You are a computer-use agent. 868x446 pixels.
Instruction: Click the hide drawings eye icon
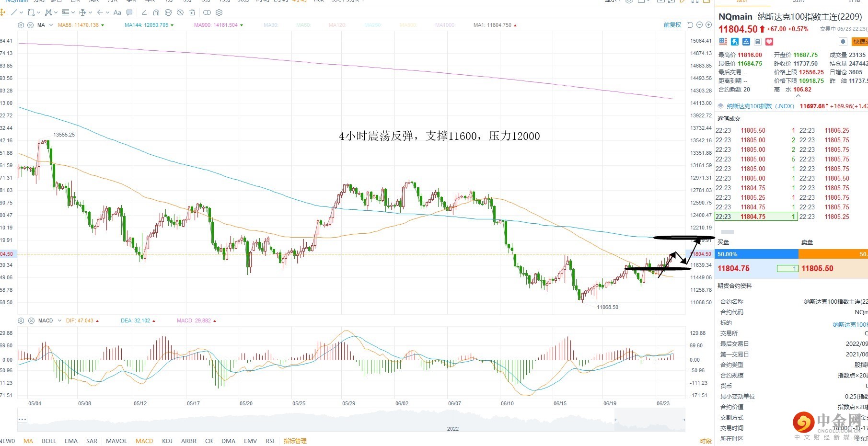pos(180,12)
